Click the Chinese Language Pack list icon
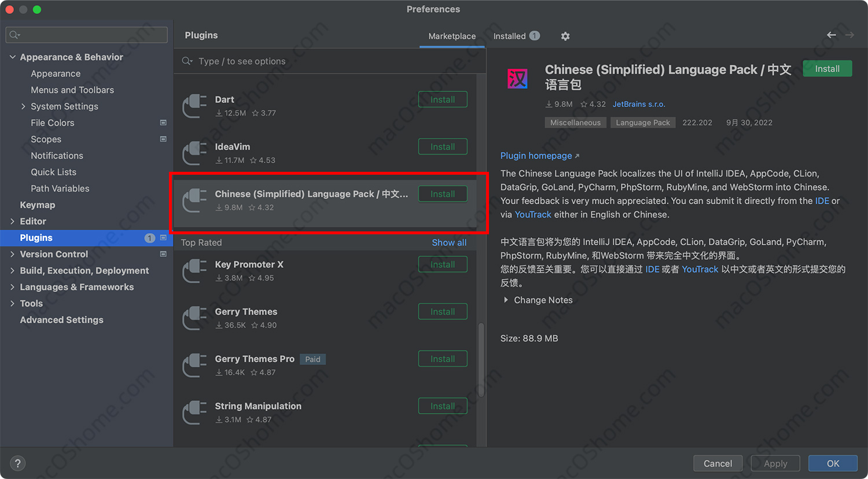The width and height of the screenshot is (868, 479). pos(195,201)
